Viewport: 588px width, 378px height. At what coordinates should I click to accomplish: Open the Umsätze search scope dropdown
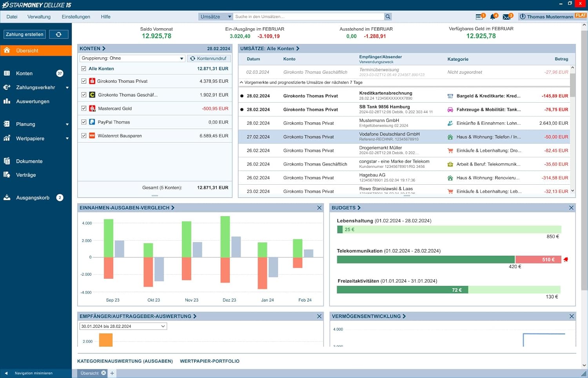[216, 16]
